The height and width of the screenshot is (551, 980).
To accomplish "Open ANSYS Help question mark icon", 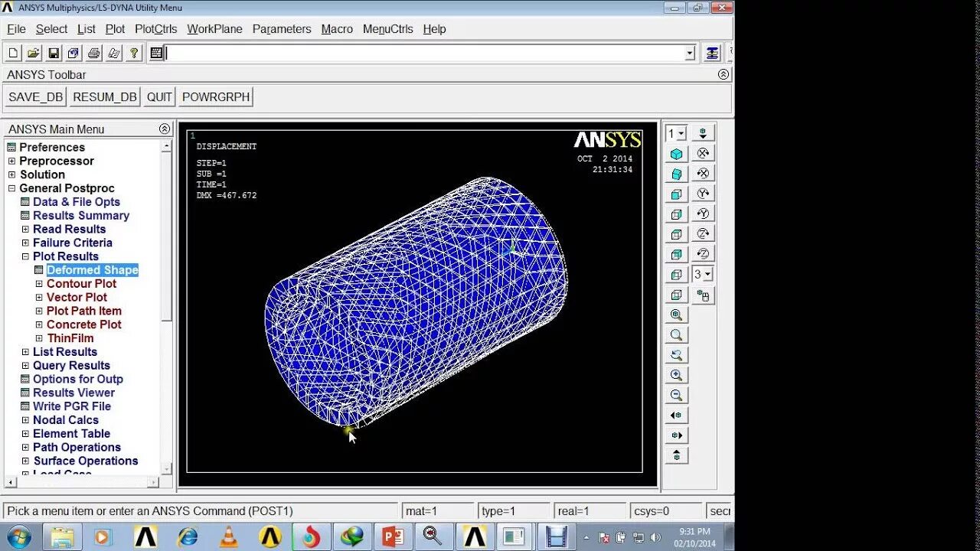I will click(x=134, y=53).
